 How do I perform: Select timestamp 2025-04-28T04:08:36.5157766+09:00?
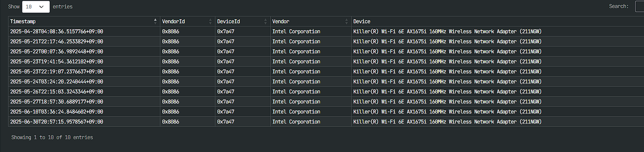(57, 31)
